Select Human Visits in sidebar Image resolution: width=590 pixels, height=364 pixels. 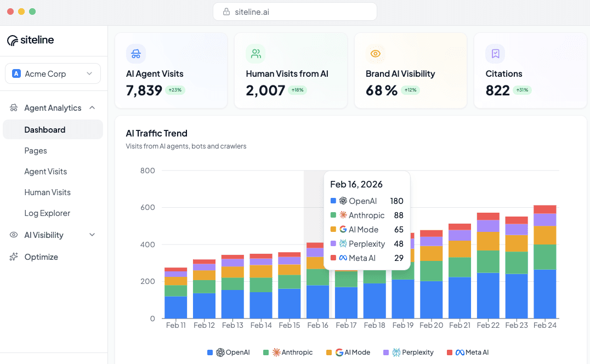click(x=47, y=192)
